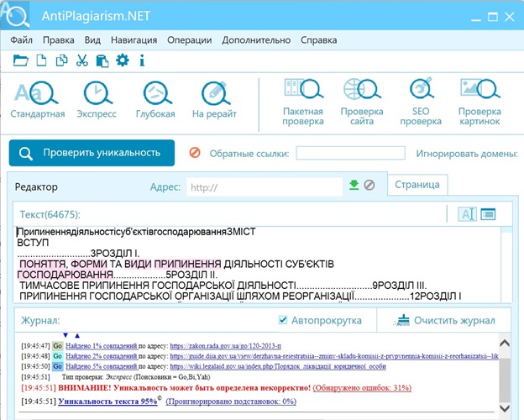Toggle the Автопрокрутка checkbox
This screenshot has height=420, width=524.
(283, 320)
